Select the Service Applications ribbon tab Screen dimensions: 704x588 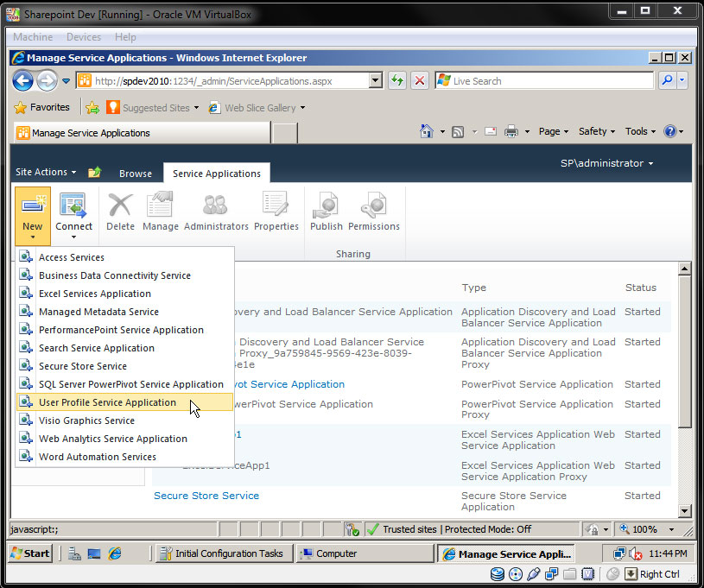click(217, 174)
